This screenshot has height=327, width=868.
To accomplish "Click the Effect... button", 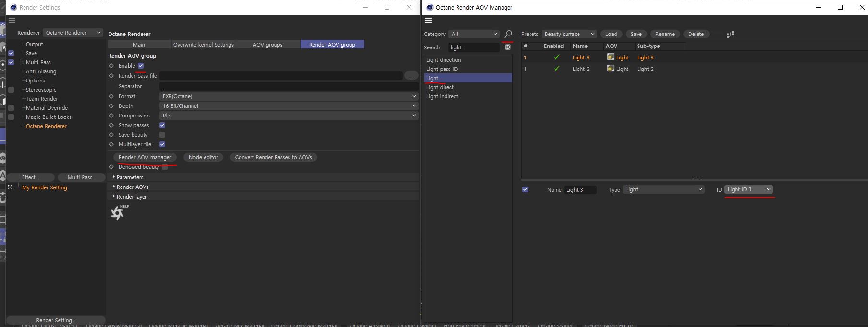I will tap(31, 177).
